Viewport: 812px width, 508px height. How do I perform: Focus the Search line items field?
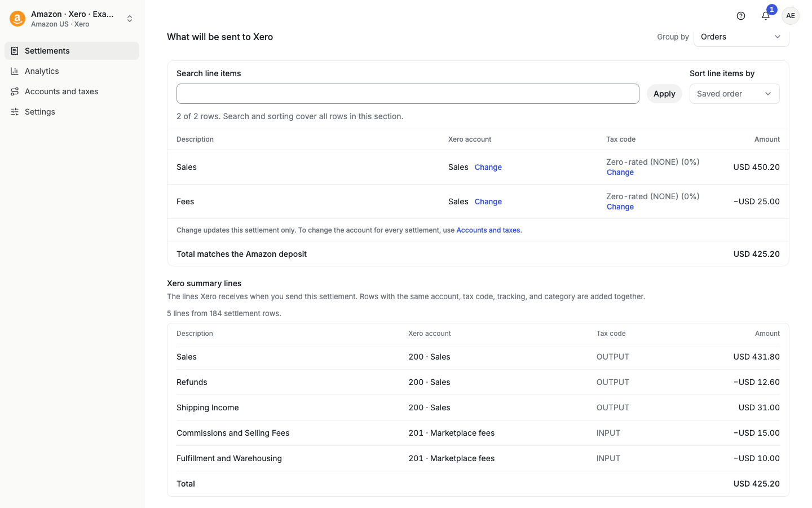(408, 94)
